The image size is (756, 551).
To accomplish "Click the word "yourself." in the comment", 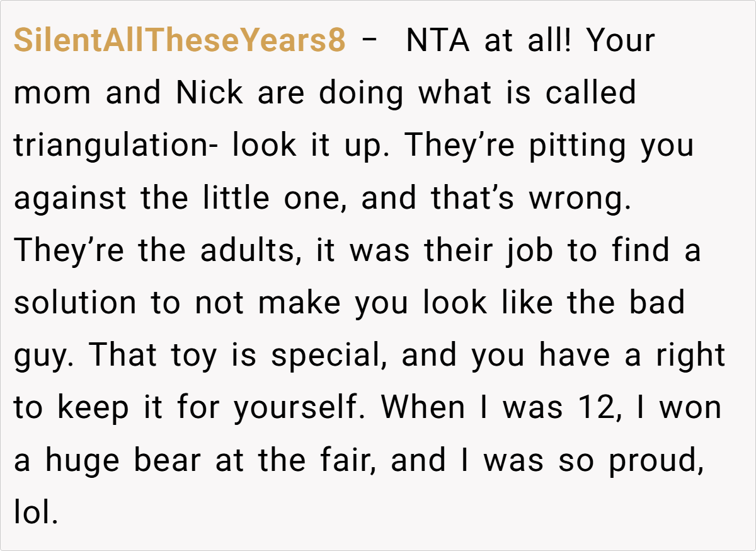I will [301, 408].
